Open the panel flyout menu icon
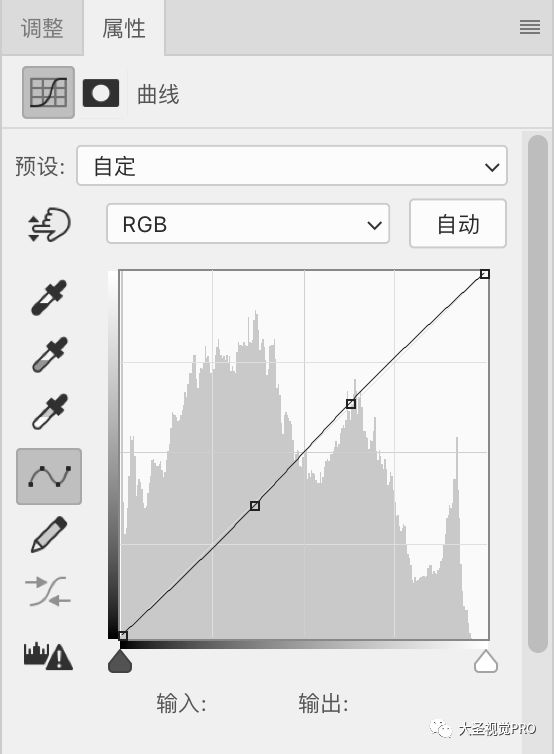Image resolution: width=554 pixels, height=754 pixels. tap(530, 27)
